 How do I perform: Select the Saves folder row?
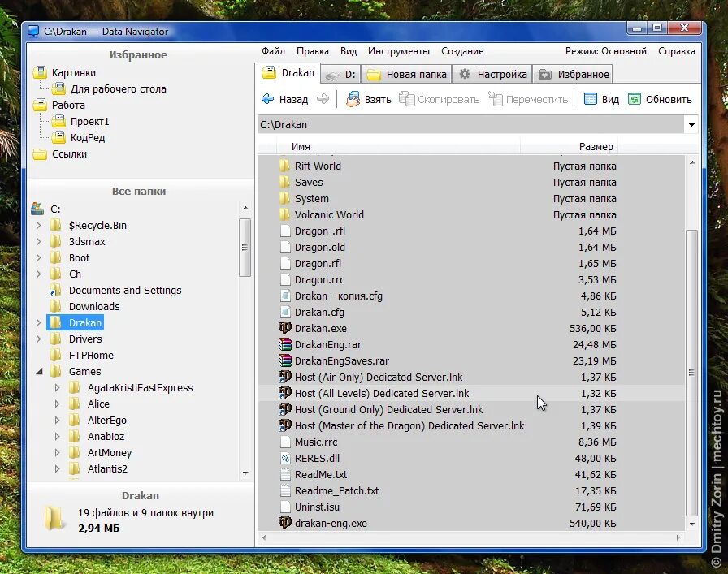tap(471, 182)
